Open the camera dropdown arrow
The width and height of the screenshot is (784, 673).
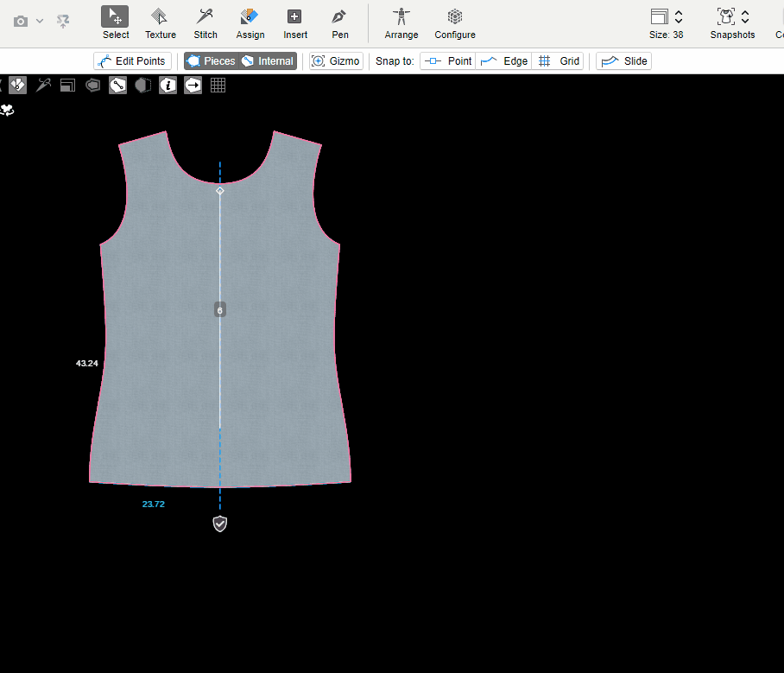[x=40, y=21]
